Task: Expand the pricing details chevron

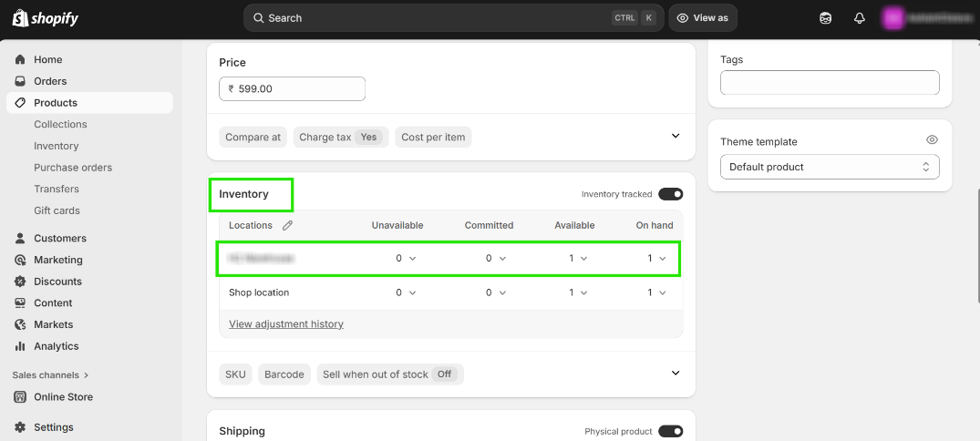Action: point(676,136)
